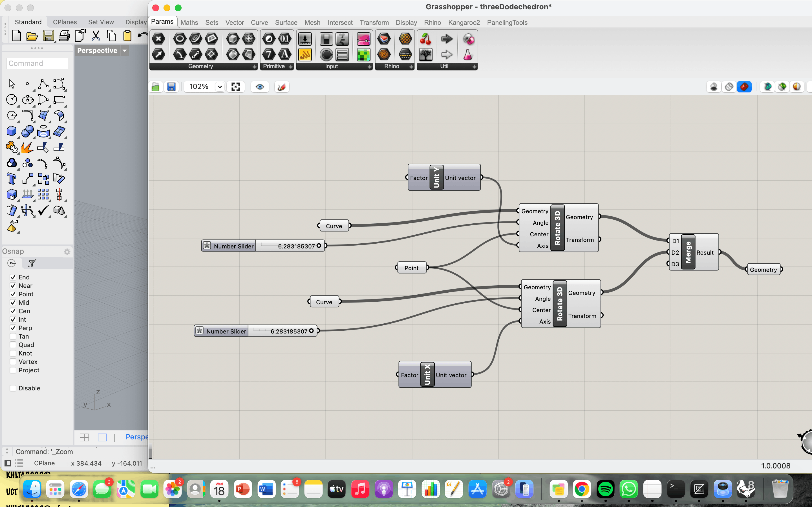Screen dimensions: 812x507
Task: Click the Rhino text tool icon
Action: (x=11, y=179)
